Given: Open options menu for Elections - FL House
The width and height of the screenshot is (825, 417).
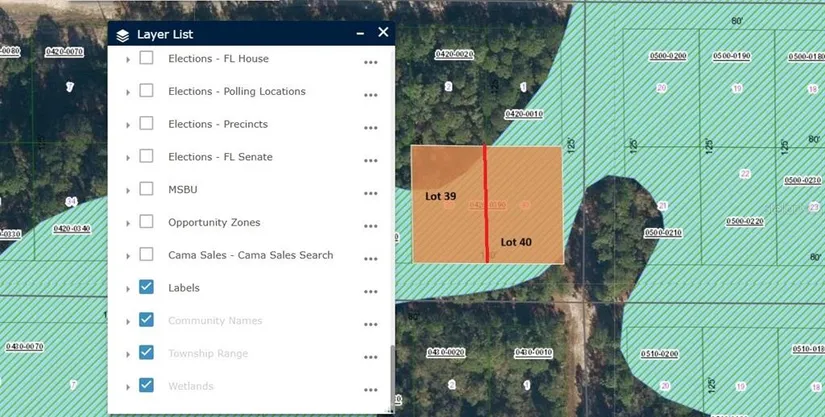Looking at the screenshot, I should pos(370,62).
